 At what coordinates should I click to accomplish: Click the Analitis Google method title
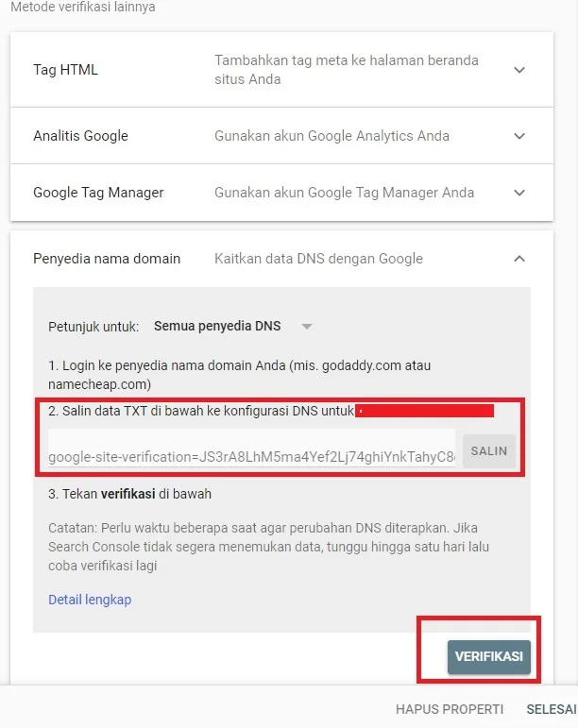(x=80, y=136)
